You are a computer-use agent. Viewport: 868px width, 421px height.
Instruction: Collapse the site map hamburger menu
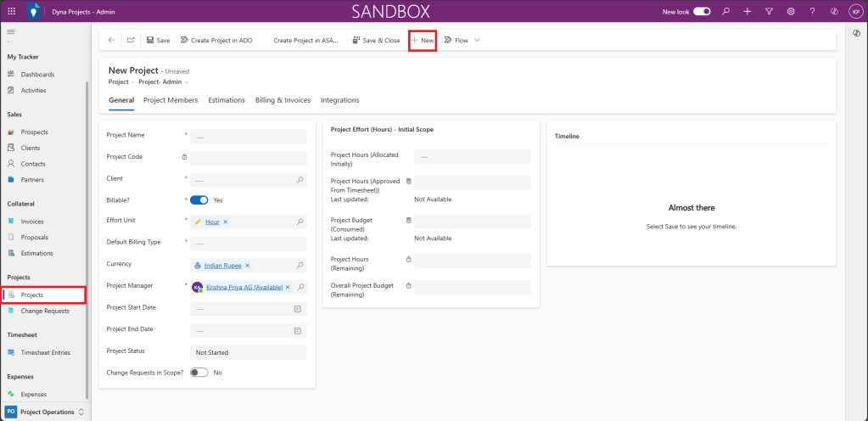pyautogui.click(x=11, y=31)
